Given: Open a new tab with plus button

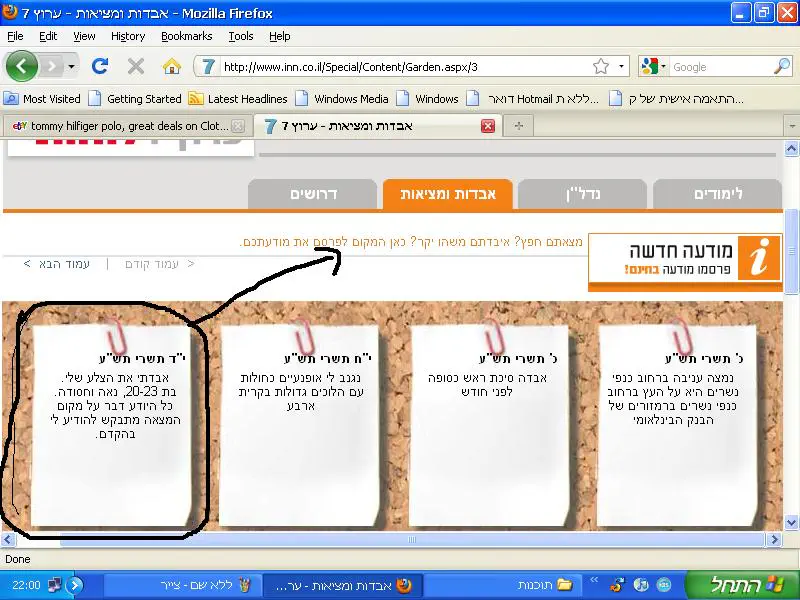Looking at the screenshot, I should [x=518, y=126].
